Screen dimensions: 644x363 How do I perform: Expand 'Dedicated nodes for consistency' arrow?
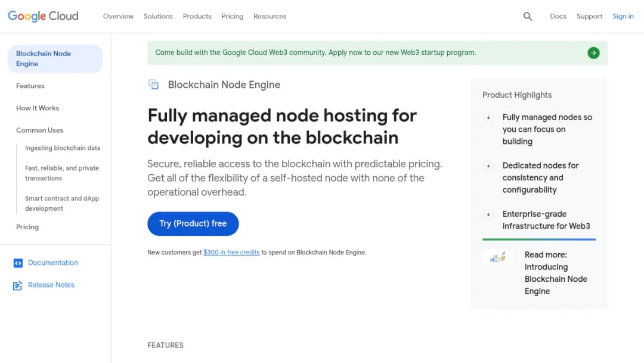click(488, 166)
